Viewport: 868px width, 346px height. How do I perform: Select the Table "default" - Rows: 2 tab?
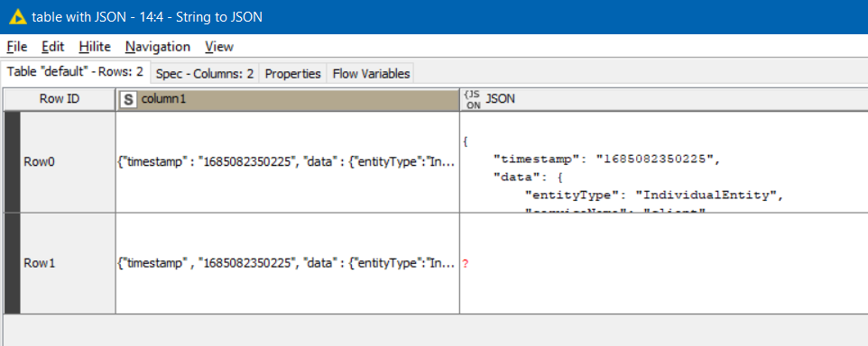click(75, 72)
